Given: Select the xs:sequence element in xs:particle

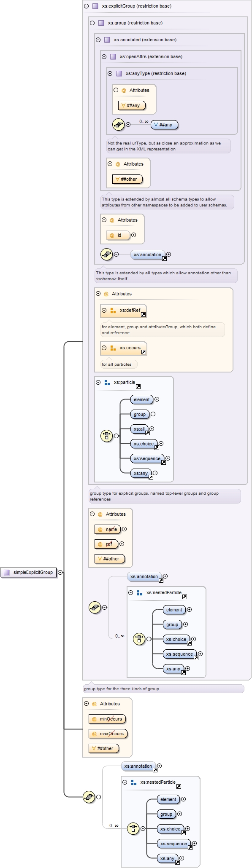Looking at the screenshot, I should [147, 458].
